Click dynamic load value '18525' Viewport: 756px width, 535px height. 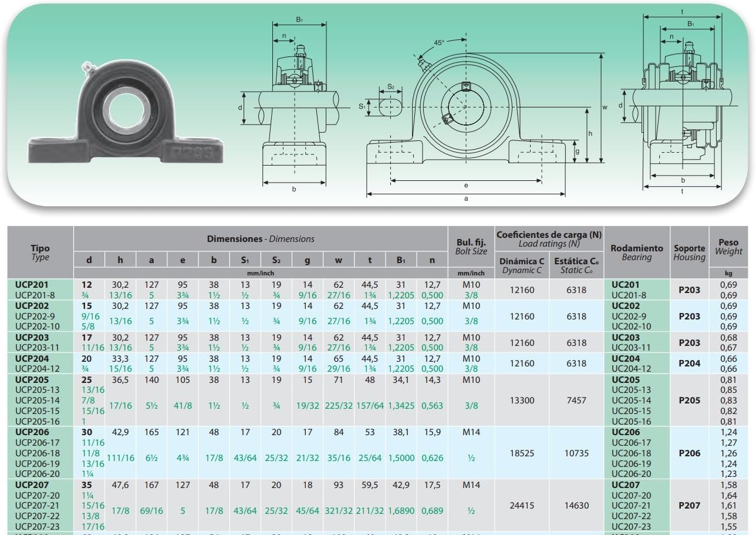coord(522,453)
